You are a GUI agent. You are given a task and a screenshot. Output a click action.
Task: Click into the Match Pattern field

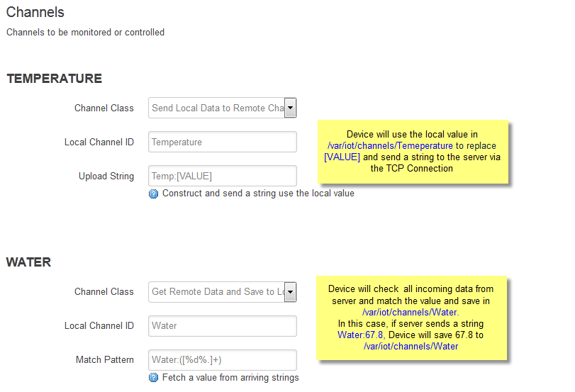point(222,360)
